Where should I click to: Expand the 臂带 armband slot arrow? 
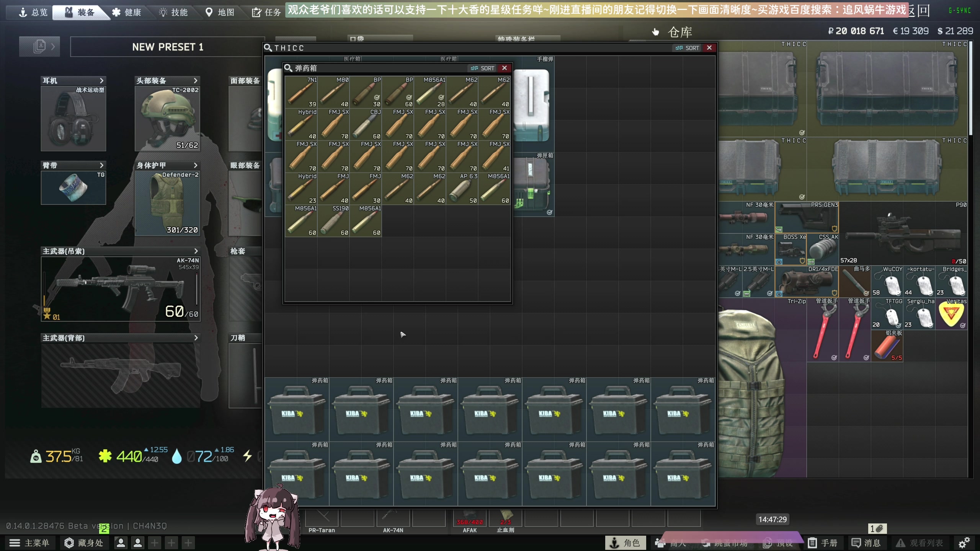point(101,165)
